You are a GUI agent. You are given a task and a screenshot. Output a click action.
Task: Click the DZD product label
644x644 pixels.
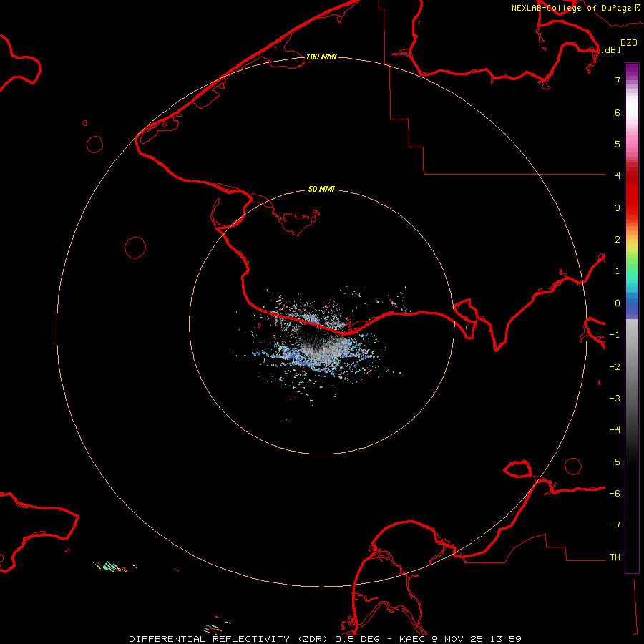(629, 42)
